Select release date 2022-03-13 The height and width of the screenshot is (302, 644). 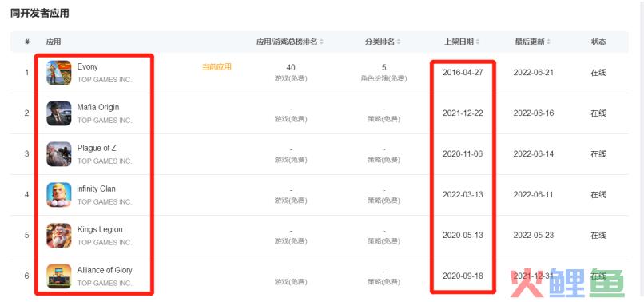coord(463,194)
